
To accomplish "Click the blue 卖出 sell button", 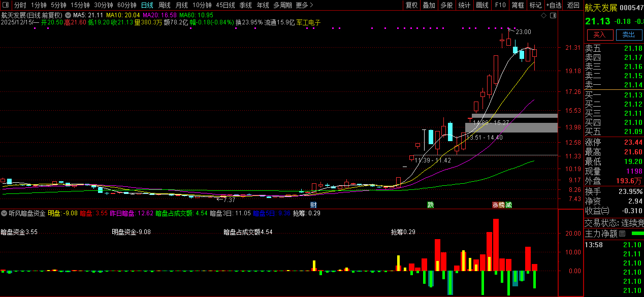I will tap(628, 35).
